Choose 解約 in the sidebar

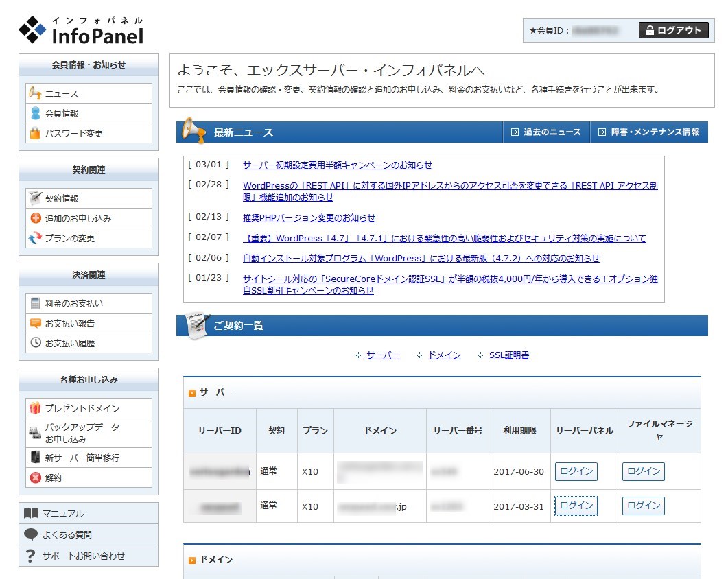89,477
